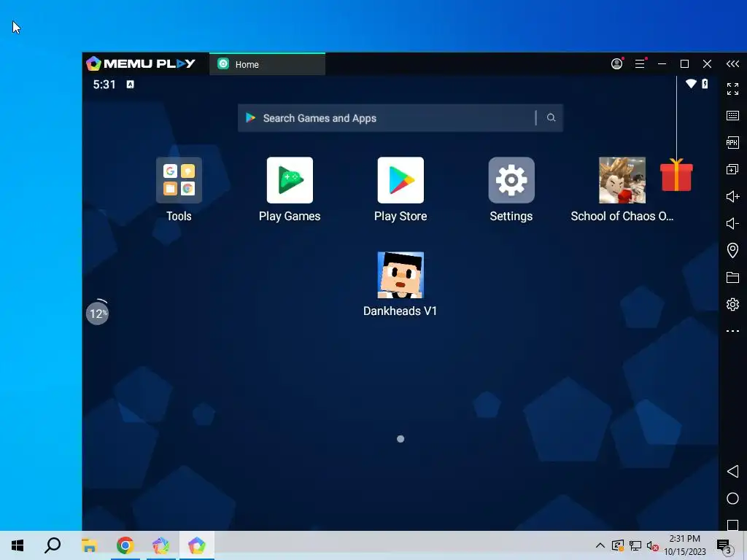This screenshot has height=560, width=747.
Task: Click the active MEmu taskbar icon
Action: [x=196, y=545]
